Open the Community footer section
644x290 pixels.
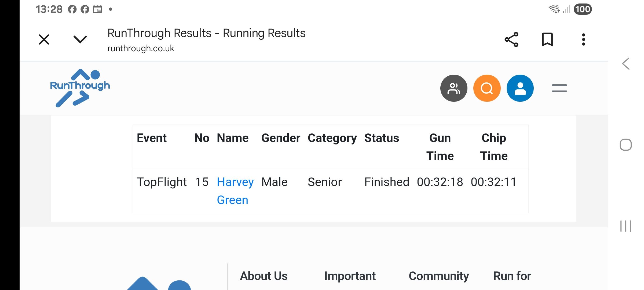tap(439, 276)
